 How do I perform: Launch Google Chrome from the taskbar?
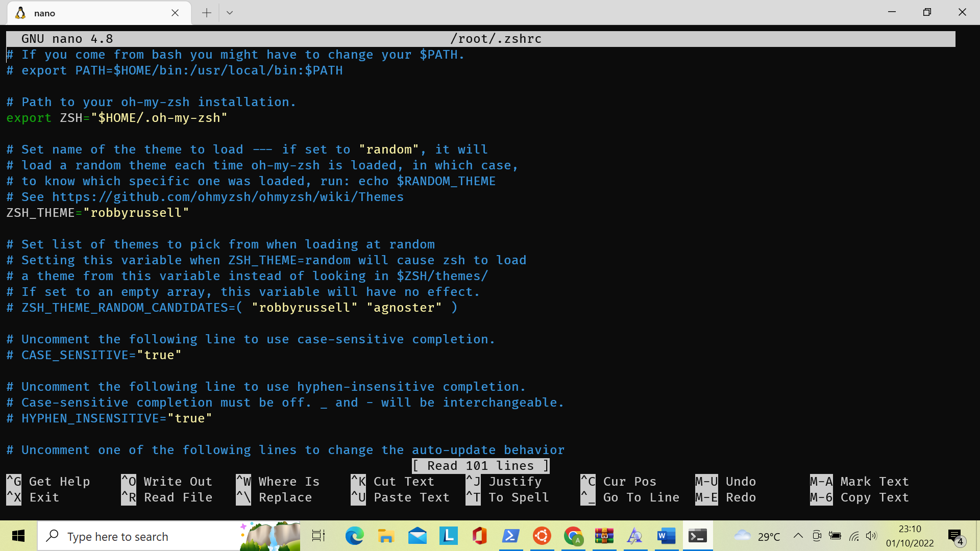(574, 536)
